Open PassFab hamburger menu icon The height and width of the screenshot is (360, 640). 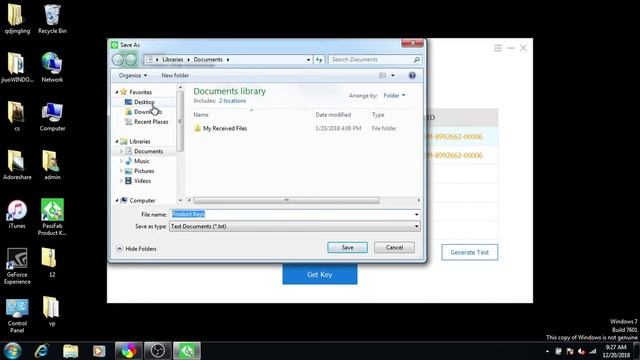pos(498,48)
